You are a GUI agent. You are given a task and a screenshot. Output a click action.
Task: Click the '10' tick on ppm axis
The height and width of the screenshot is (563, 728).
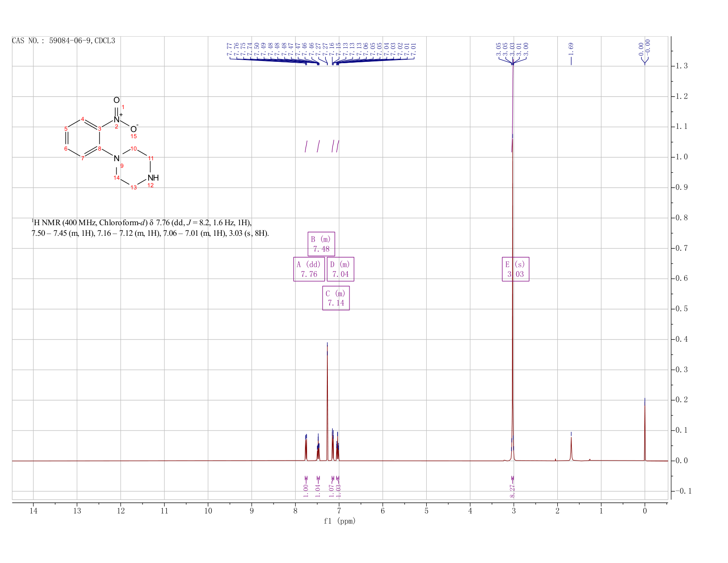[x=208, y=511]
